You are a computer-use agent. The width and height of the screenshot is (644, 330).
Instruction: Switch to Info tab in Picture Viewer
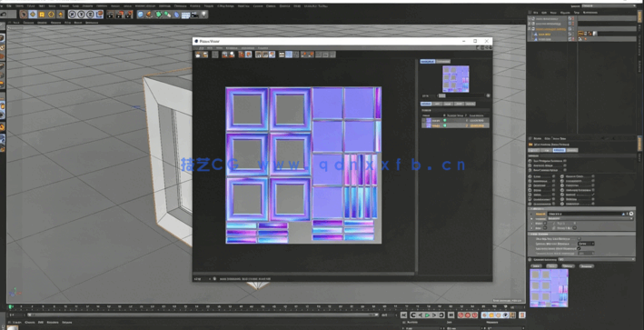pyautogui.click(x=437, y=104)
